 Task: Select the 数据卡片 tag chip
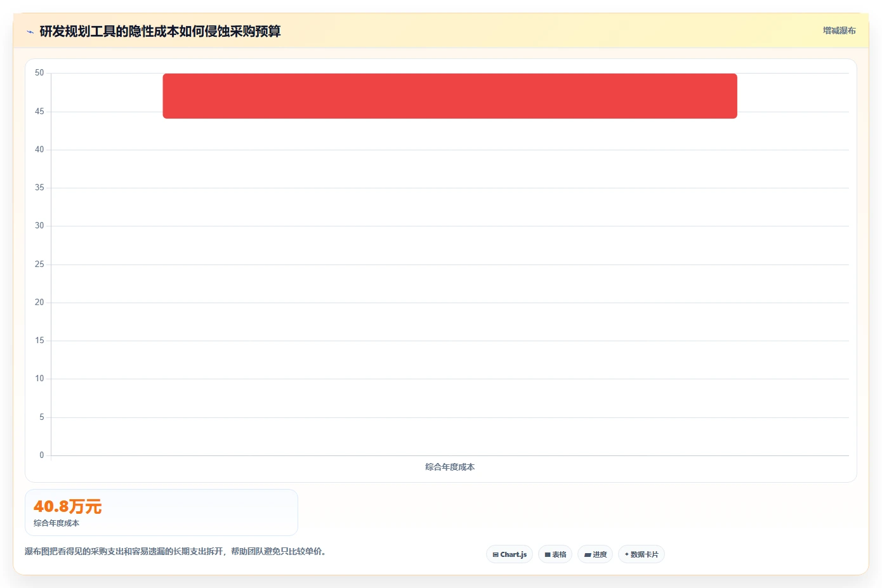point(642,554)
